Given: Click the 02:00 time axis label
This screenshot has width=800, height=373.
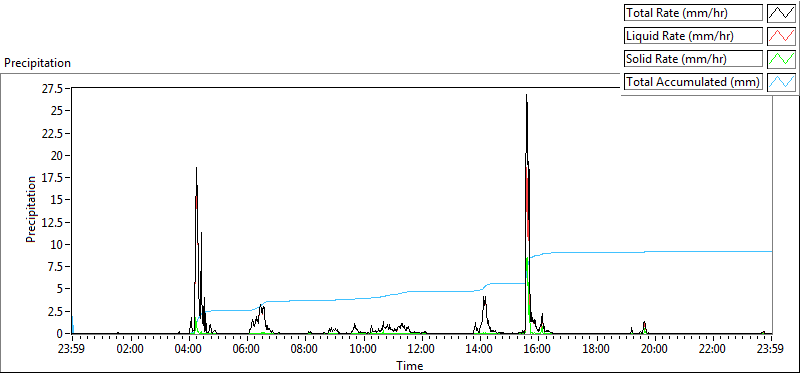Looking at the screenshot, I should coord(130,350).
